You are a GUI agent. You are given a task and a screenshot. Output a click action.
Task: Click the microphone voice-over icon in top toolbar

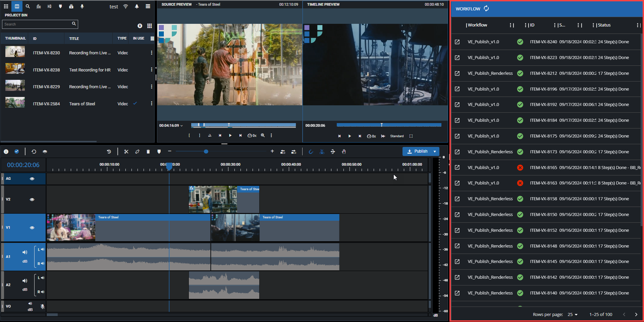82,6
